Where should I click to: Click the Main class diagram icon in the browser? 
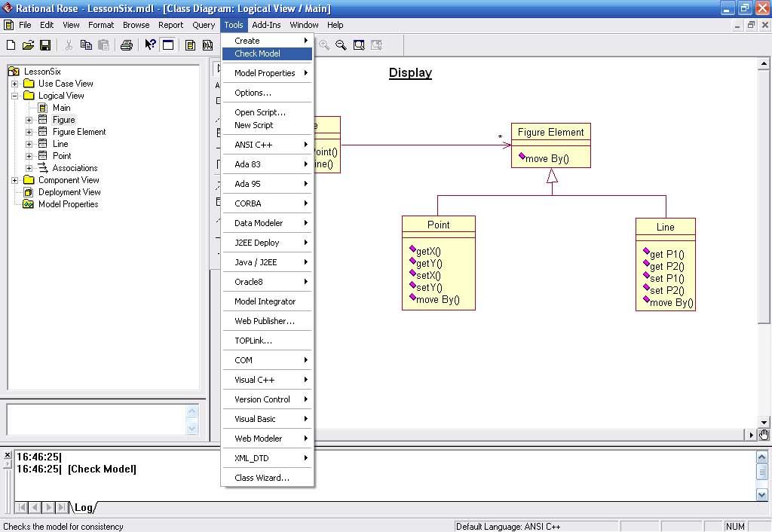coord(43,108)
